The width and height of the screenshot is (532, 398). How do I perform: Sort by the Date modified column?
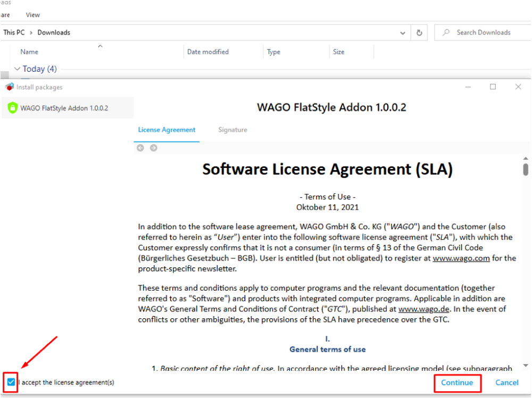point(208,52)
